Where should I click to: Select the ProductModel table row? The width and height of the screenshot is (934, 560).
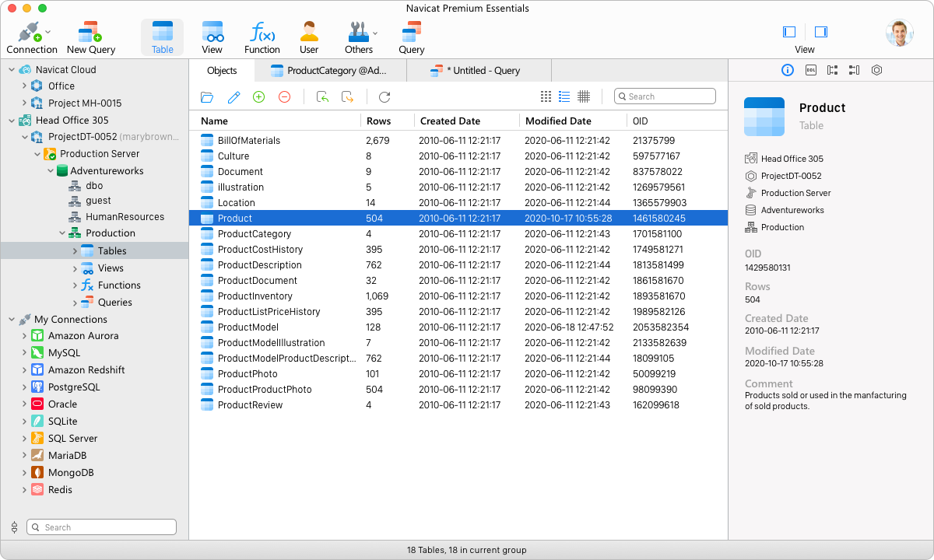coord(458,327)
